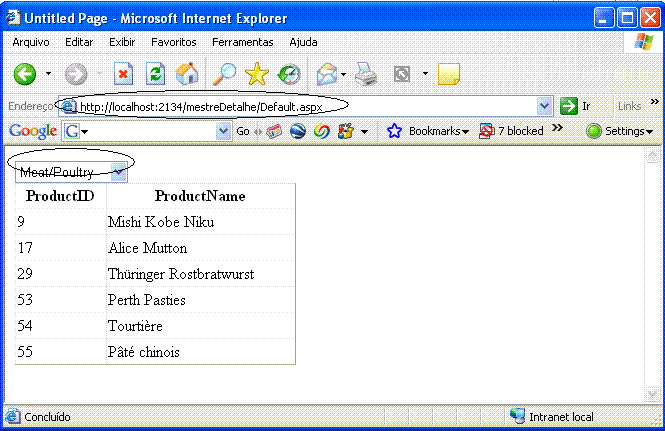Click the green Back arrow button

coord(25,74)
